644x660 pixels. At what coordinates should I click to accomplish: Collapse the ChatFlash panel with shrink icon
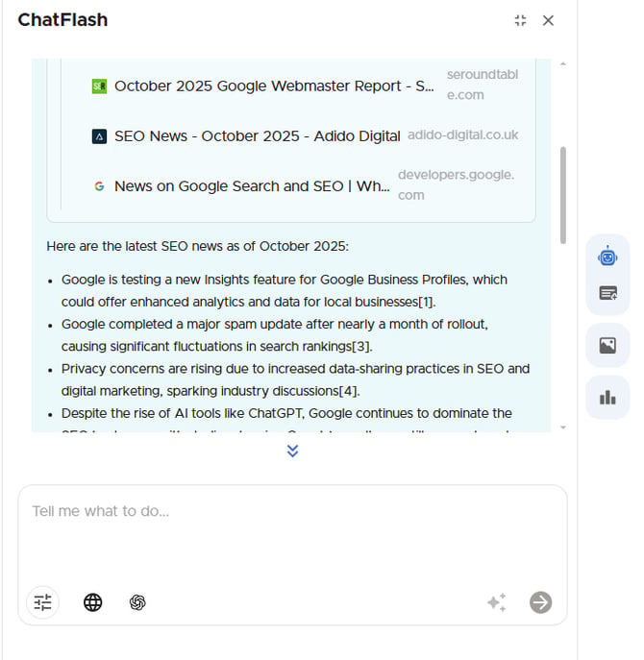click(x=520, y=20)
